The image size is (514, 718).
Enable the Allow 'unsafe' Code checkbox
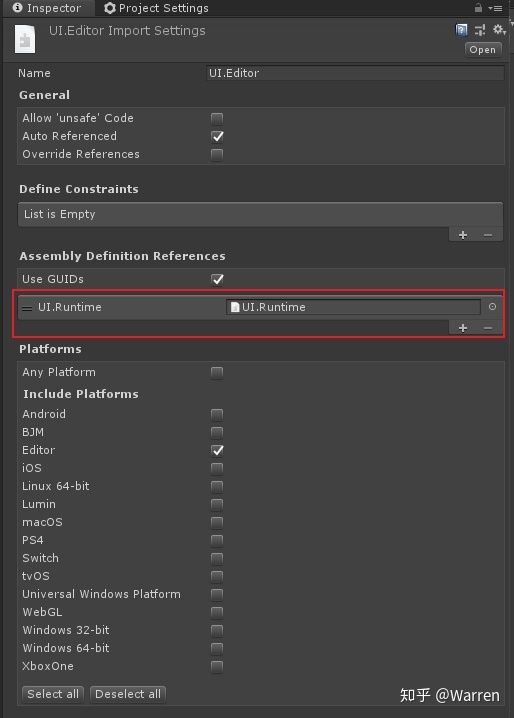pos(217,119)
